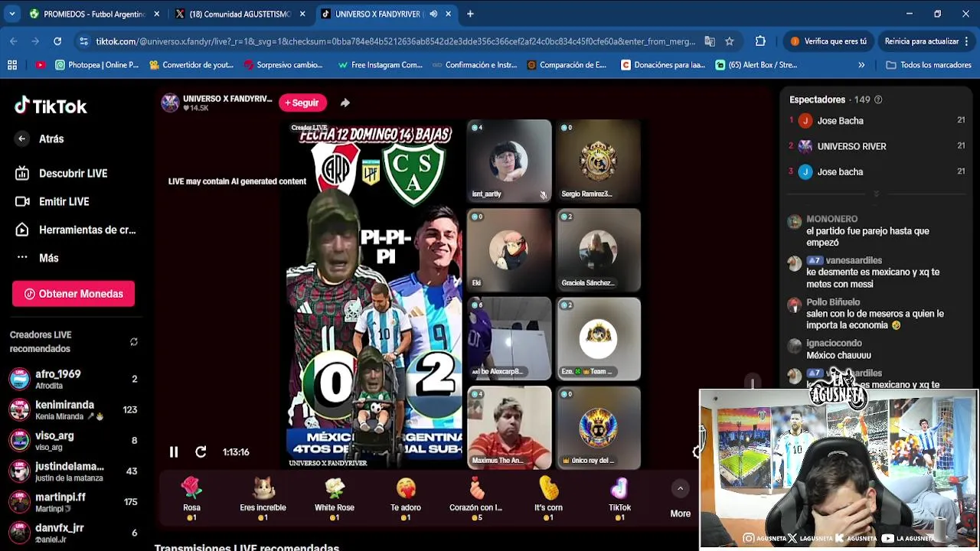Open Todos los marcadores folder
This screenshot has width=980, height=551.
pyautogui.click(x=929, y=65)
